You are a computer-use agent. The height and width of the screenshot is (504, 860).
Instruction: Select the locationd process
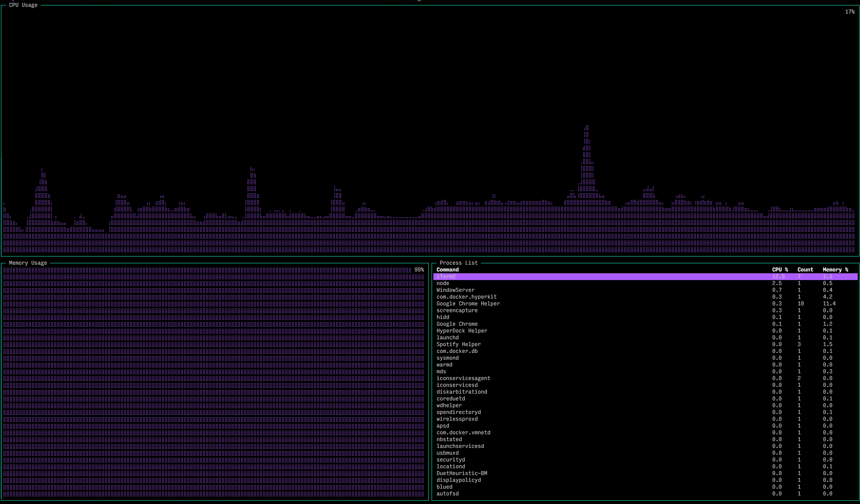pyautogui.click(x=645, y=466)
